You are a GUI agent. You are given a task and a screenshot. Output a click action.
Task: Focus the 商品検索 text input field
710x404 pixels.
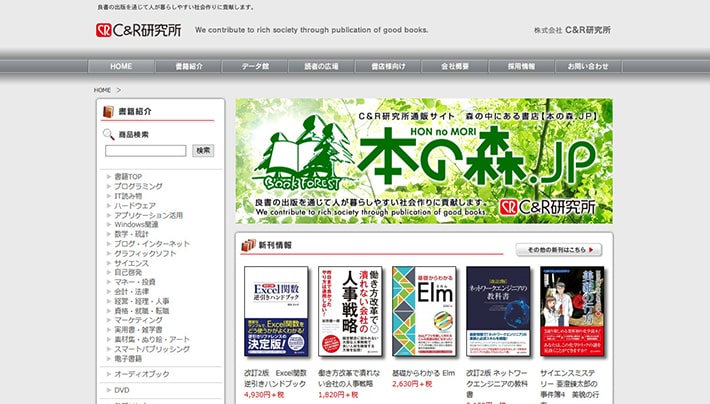pyautogui.click(x=146, y=151)
